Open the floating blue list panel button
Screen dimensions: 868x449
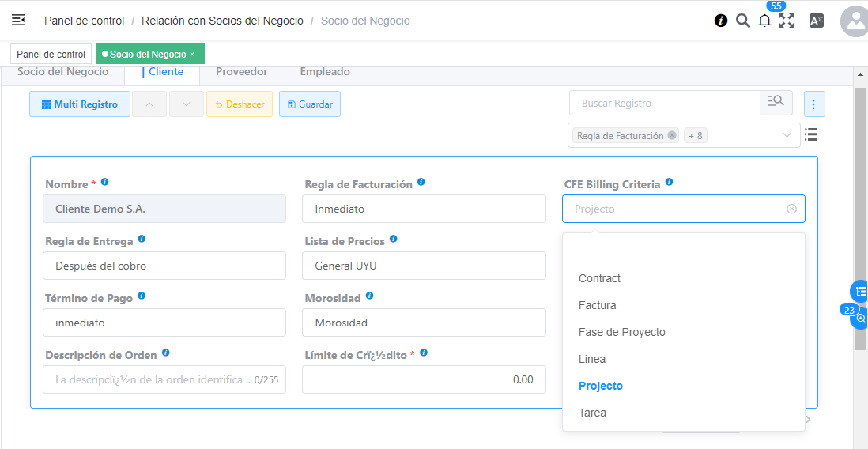859,292
